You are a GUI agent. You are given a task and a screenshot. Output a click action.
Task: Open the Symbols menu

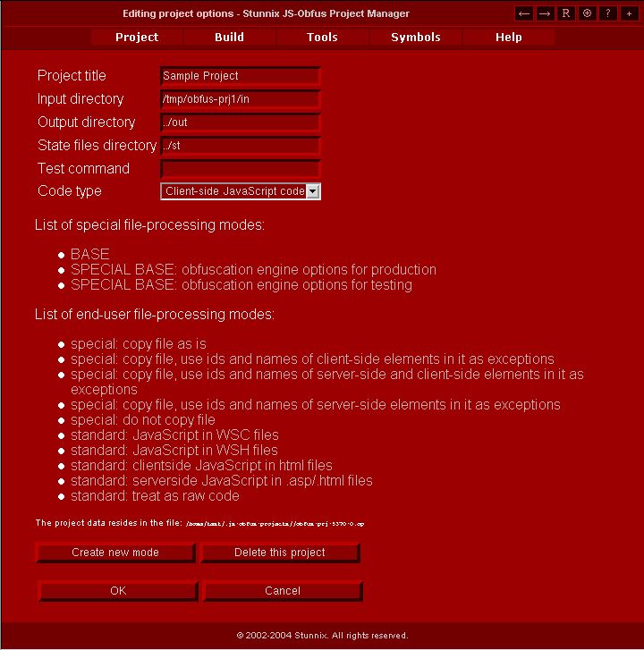point(416,38)
